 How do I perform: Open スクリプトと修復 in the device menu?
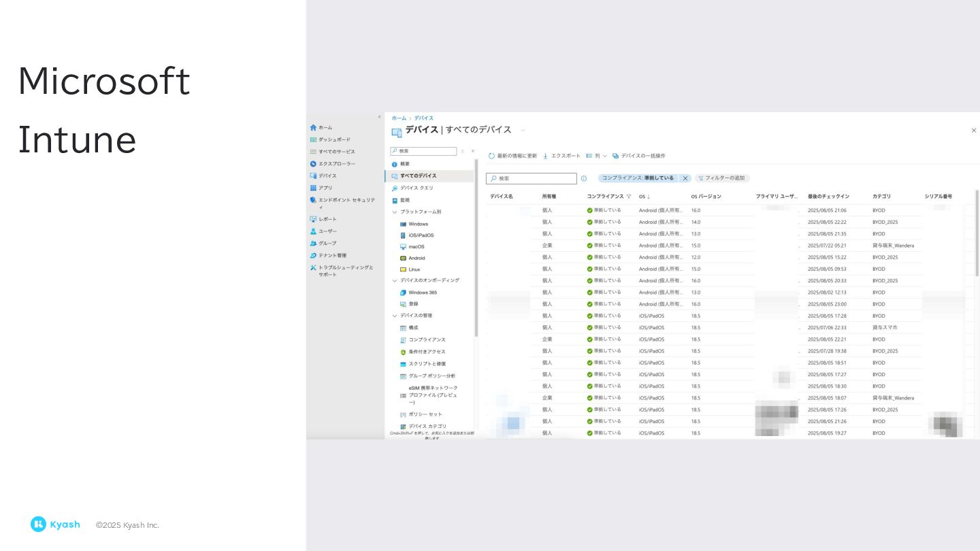coord(423,364)
